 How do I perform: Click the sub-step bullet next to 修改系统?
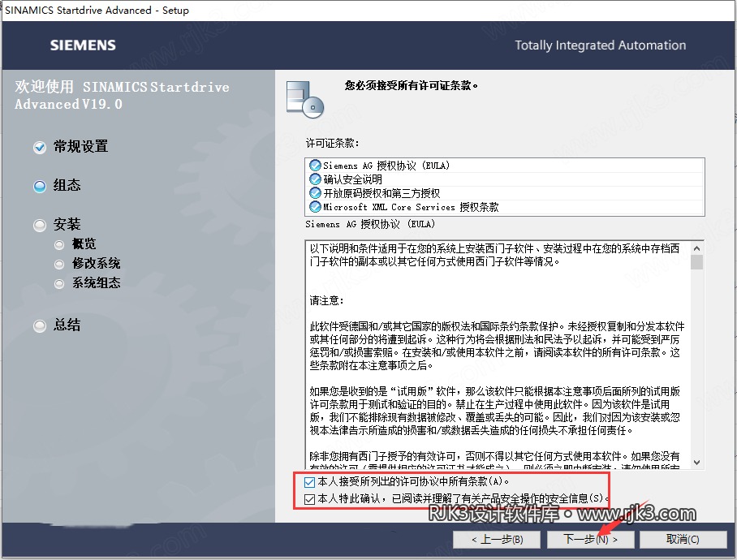(x=59, y=264)
